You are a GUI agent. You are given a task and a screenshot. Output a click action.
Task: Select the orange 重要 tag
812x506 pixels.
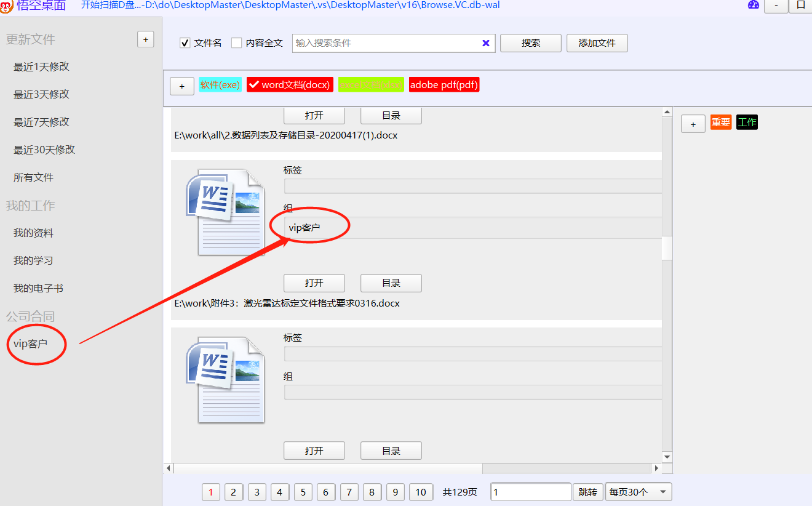point(721,122)
